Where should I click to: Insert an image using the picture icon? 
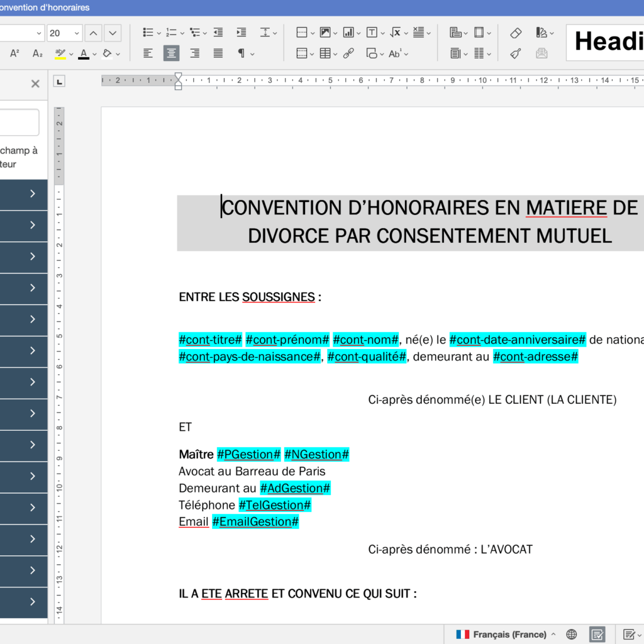pyautogui.click(x=325, y=31)
